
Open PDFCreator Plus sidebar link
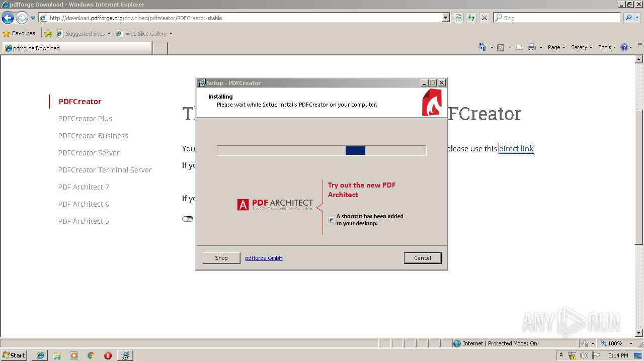pos(85,119)
